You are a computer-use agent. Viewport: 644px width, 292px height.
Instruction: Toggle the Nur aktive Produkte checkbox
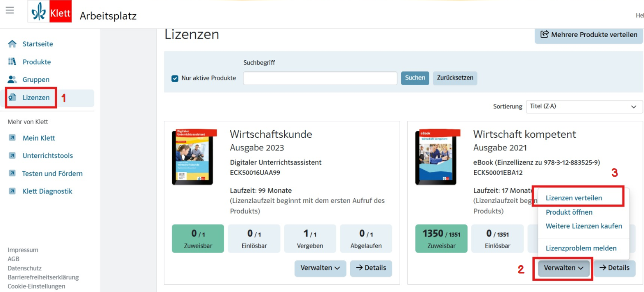coord(175,78)
